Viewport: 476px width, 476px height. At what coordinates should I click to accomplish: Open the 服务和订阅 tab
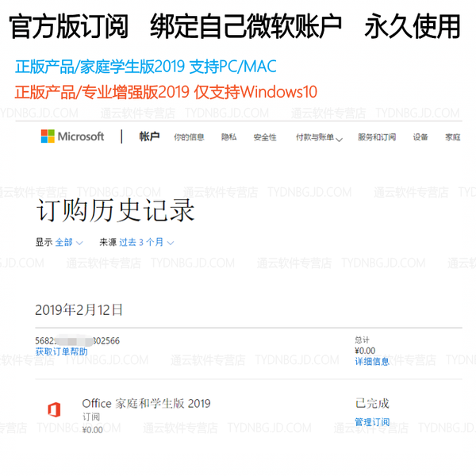pos(376,137)
